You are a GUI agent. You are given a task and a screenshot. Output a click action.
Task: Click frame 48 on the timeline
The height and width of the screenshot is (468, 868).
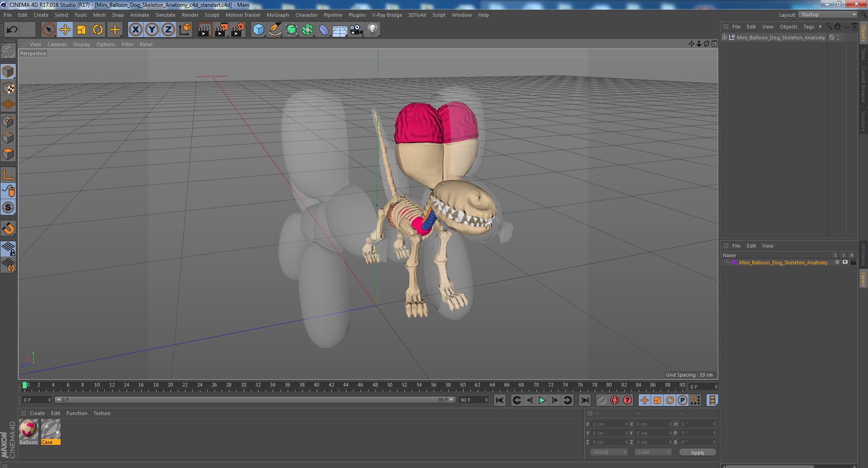coord(375,385)
